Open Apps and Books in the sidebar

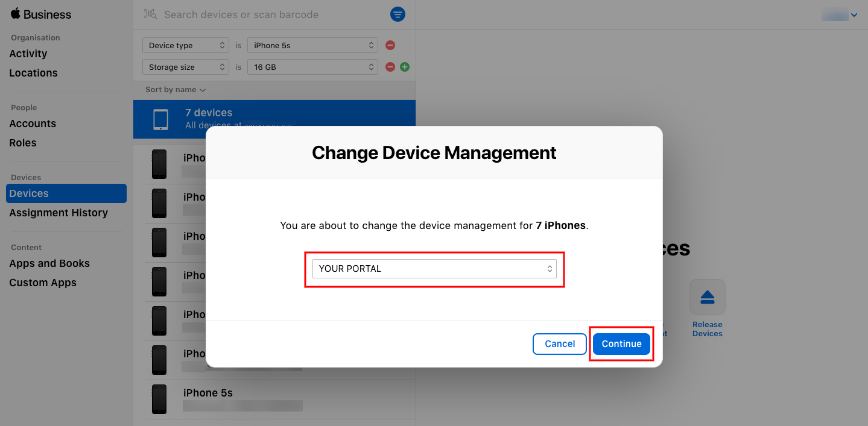pos(49,263)
